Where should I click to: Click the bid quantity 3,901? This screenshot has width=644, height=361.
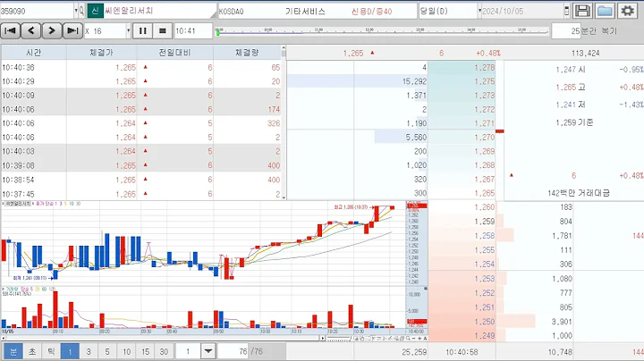coord(562,322)
